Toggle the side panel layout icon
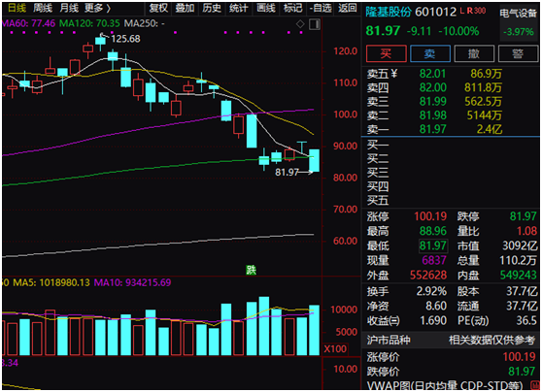 (x=314, y=24)
